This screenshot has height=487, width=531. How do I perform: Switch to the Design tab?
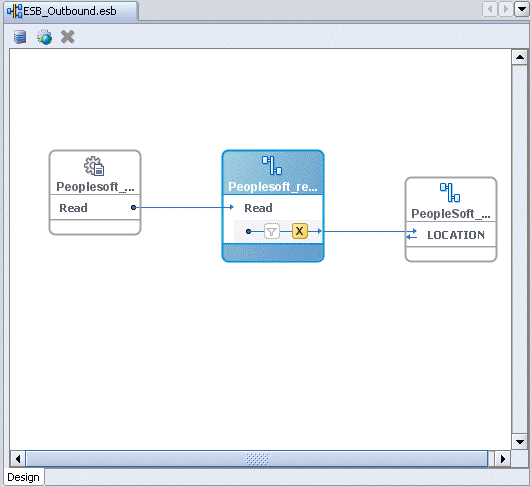click(x=23, y=477)
